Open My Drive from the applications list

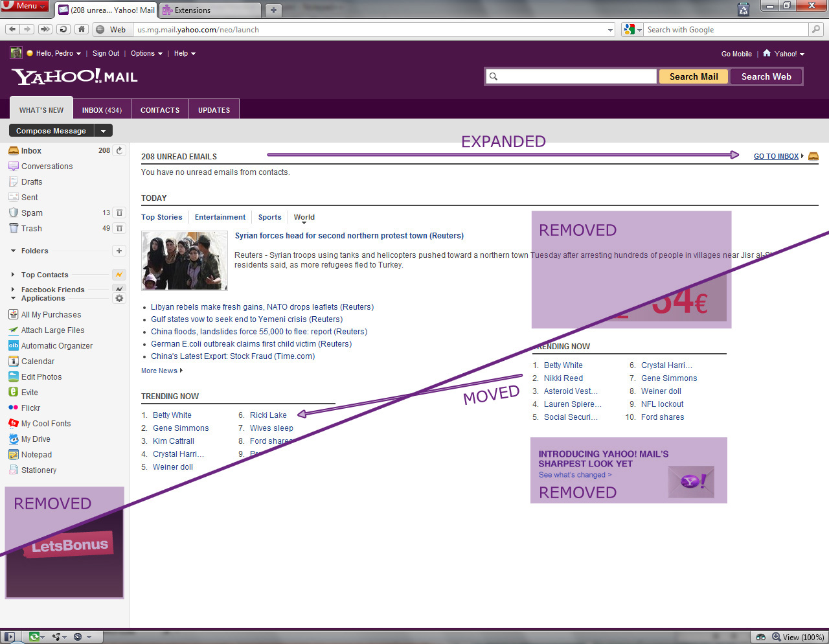(14, 439)
